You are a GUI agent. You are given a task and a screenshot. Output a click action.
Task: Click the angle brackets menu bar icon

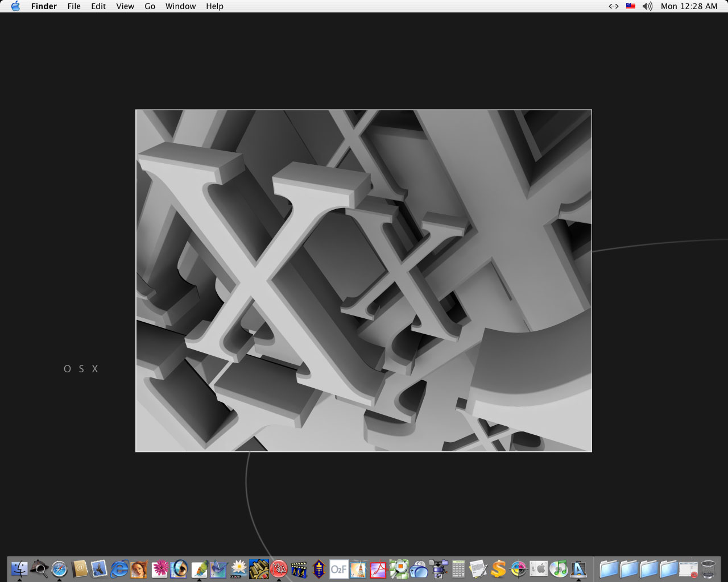coord(613,6)
